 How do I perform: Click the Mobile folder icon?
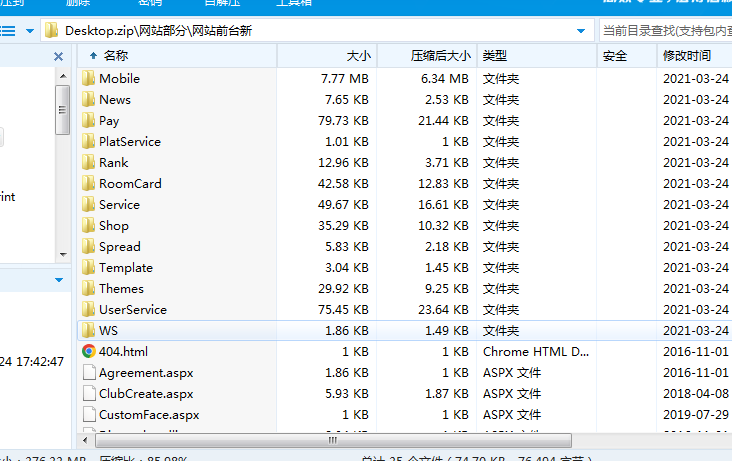(x=88, y=78)
